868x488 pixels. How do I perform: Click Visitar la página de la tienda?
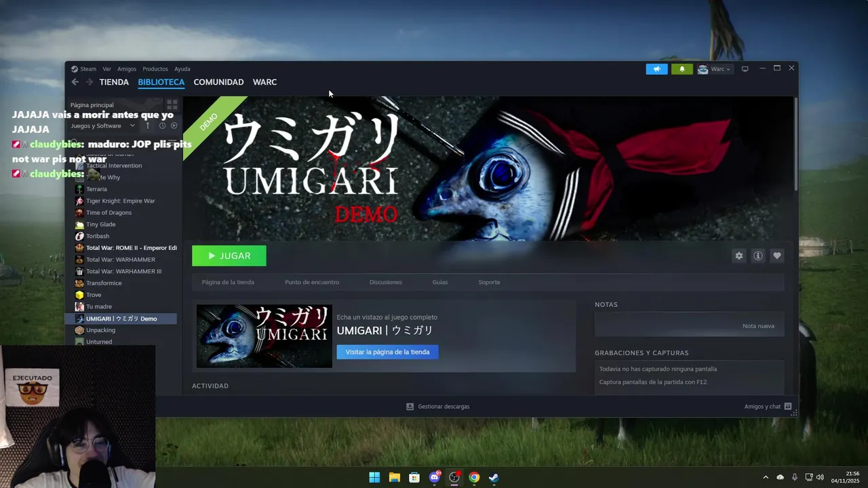tap(387, 352)
